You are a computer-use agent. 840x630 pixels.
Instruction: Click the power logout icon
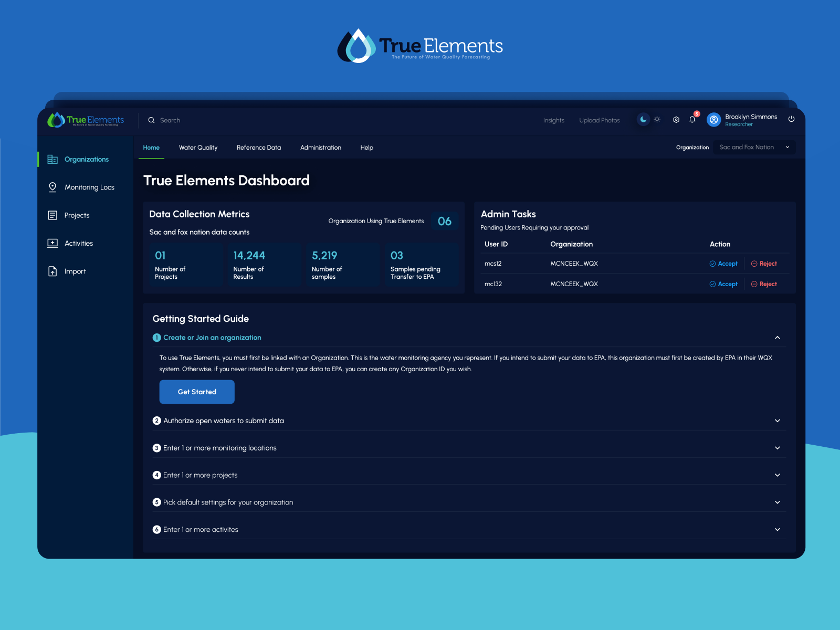click(x=791, y=119)
